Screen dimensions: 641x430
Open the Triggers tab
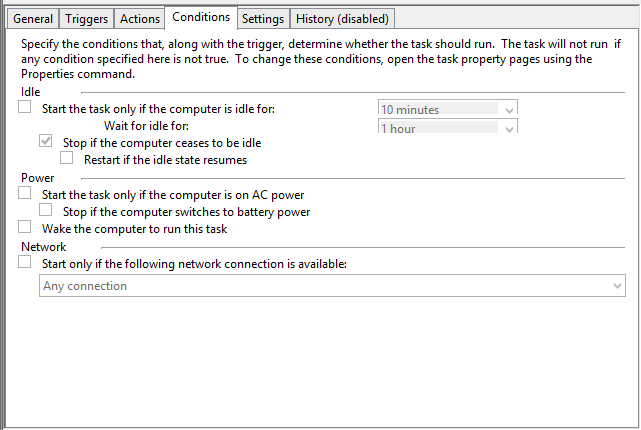point(86,19)
